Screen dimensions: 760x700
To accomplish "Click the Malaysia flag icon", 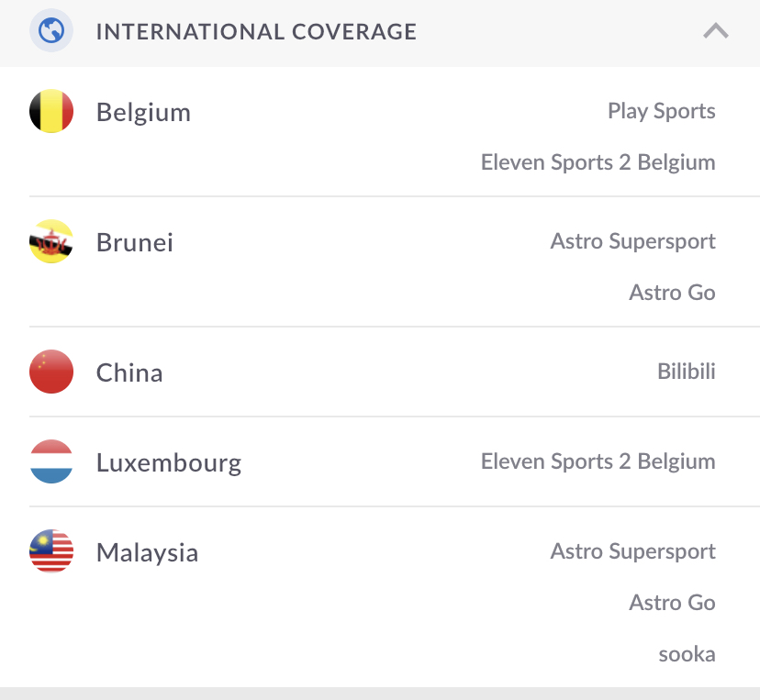I will [x=51, y=552].
